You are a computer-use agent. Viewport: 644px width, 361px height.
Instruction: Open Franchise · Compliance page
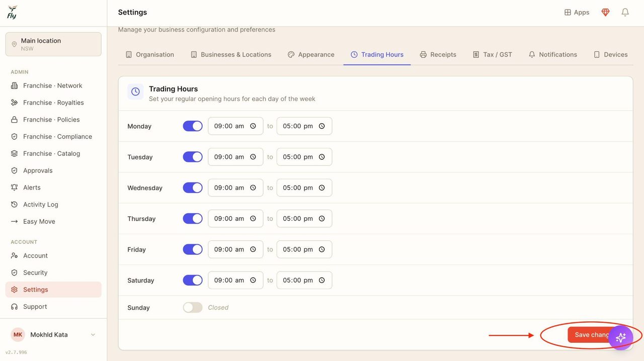click(53, 136)
